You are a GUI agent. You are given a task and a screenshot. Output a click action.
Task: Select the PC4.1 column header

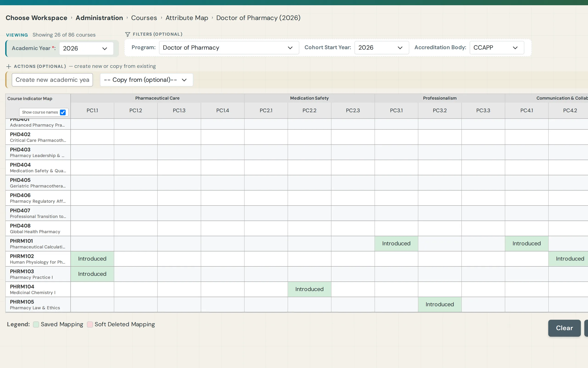coord(526,110)
